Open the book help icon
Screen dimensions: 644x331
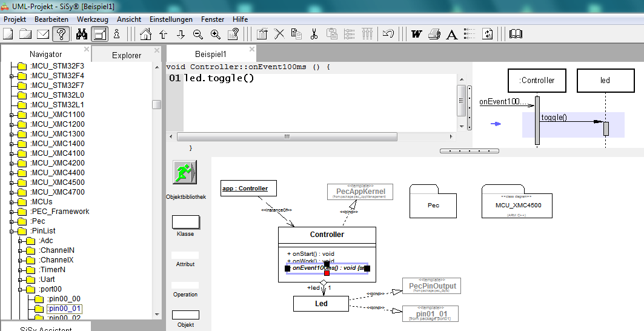[x=516, y=34]
